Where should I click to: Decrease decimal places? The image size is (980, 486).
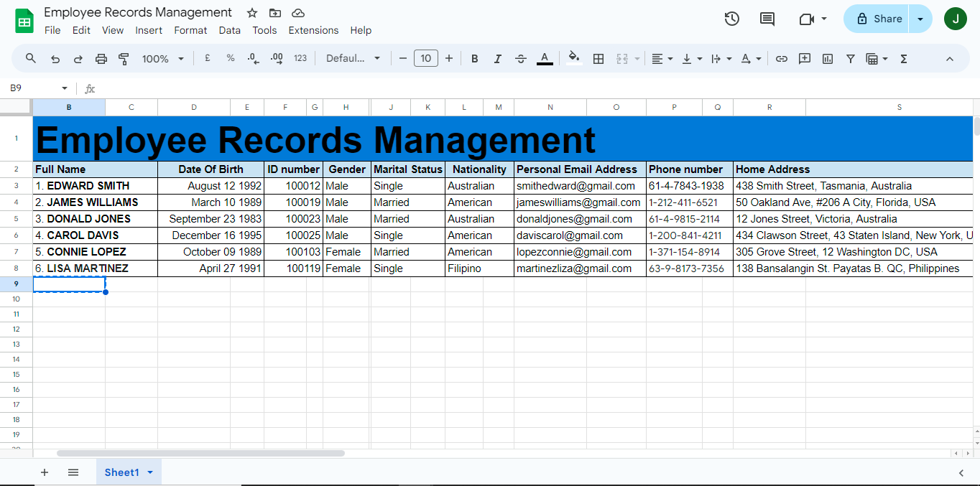[253, 59]
